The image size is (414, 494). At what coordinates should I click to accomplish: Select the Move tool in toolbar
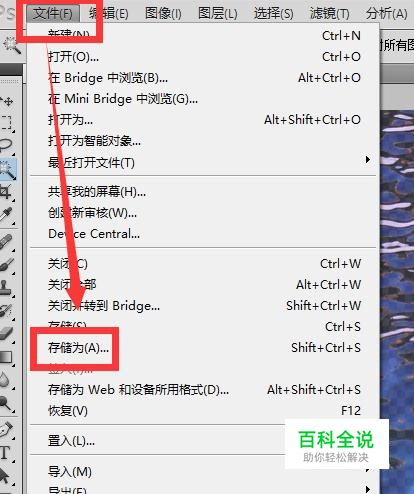click(x=7, y=101)
